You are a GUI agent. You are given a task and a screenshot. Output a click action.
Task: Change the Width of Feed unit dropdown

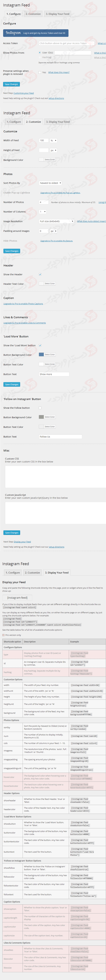point(54,140)
